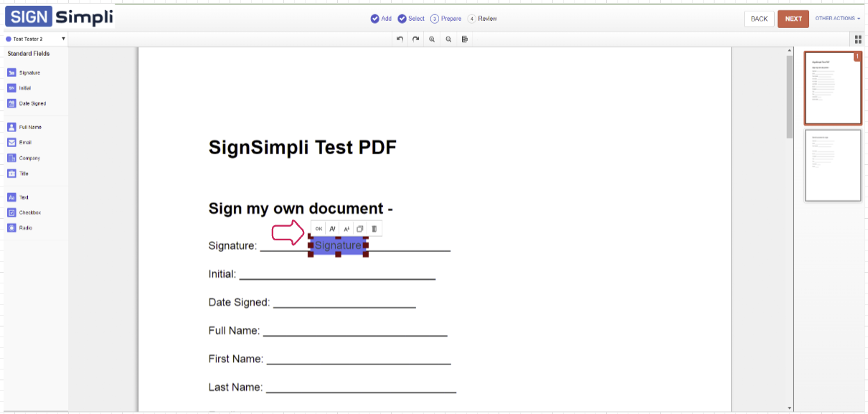The height and width of the screenshot is (414, 868).
Task: Increase the field font size
Action: pyautogui.click(x=333, y=229)
